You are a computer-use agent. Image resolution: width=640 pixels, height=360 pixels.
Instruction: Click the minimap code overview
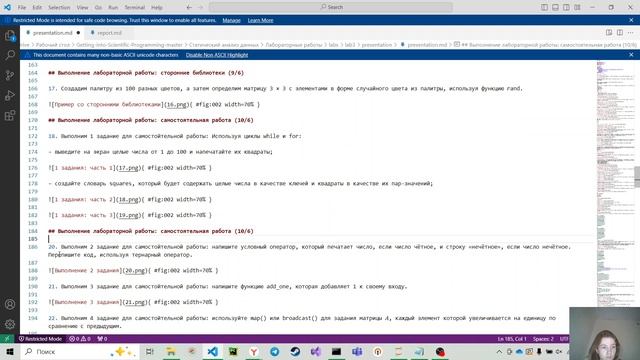pyautogui.click(x=615, y=184)
